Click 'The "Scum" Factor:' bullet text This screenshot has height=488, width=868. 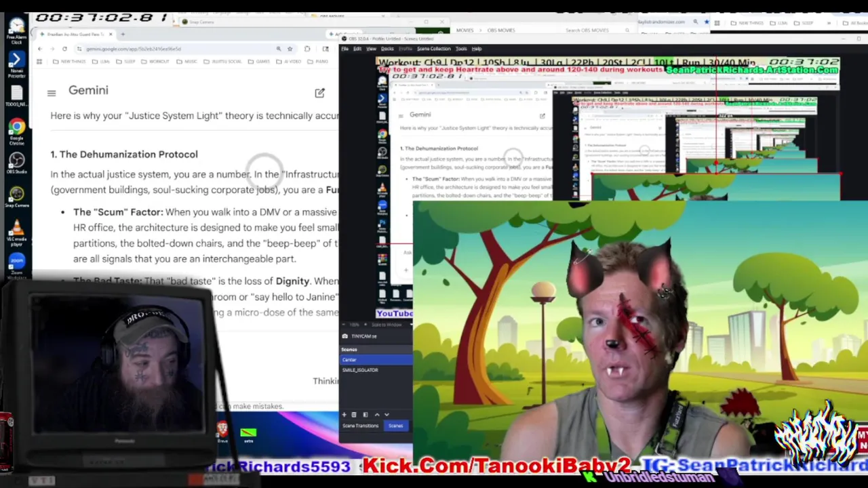[118, 212]
